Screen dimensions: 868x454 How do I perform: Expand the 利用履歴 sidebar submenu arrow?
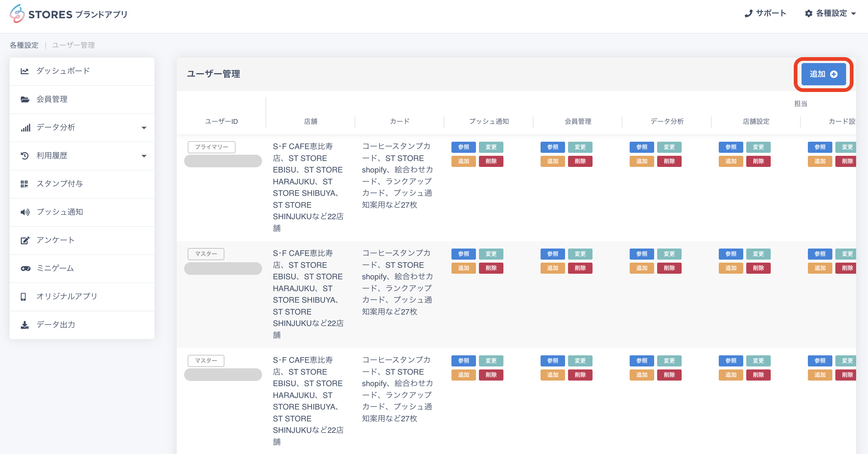(x=144, y=156)
